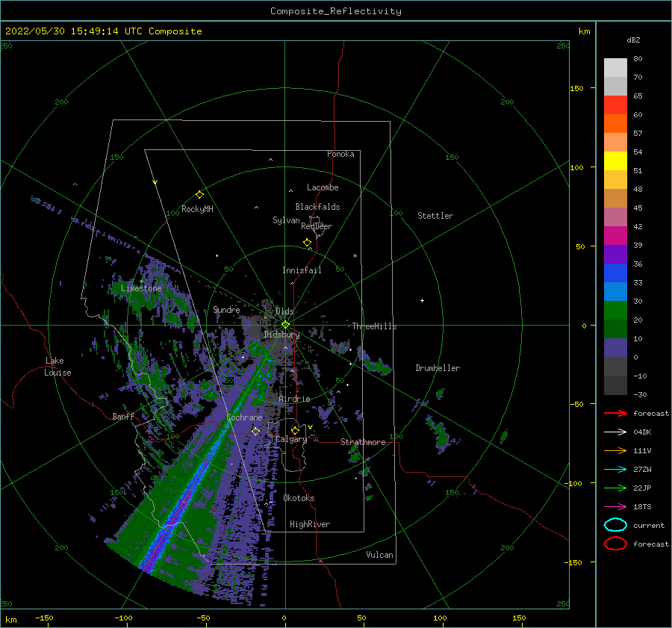Click the RockyMH station label
The height and width of the screenshot is (628, 672).
(197, 209)
